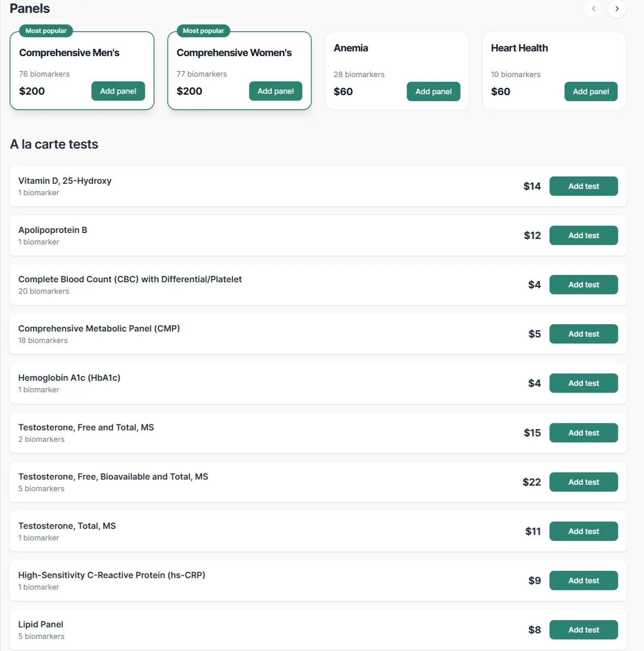The width and height of the screenshot is (644, 651).
Task: Open the Comprehensive Men's panel title
Action: pos(69,53)
